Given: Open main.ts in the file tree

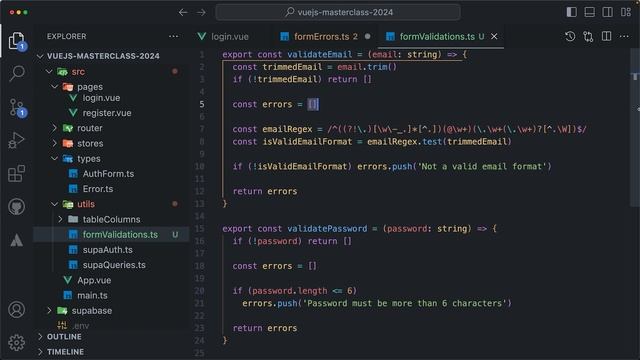Looking at the screenshot, I should 92,295.
